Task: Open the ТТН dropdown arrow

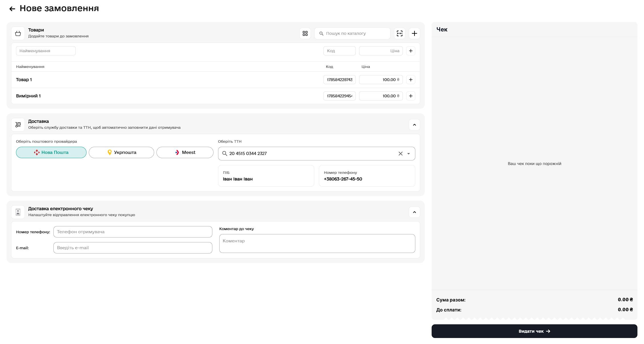Action: (408, 154)
